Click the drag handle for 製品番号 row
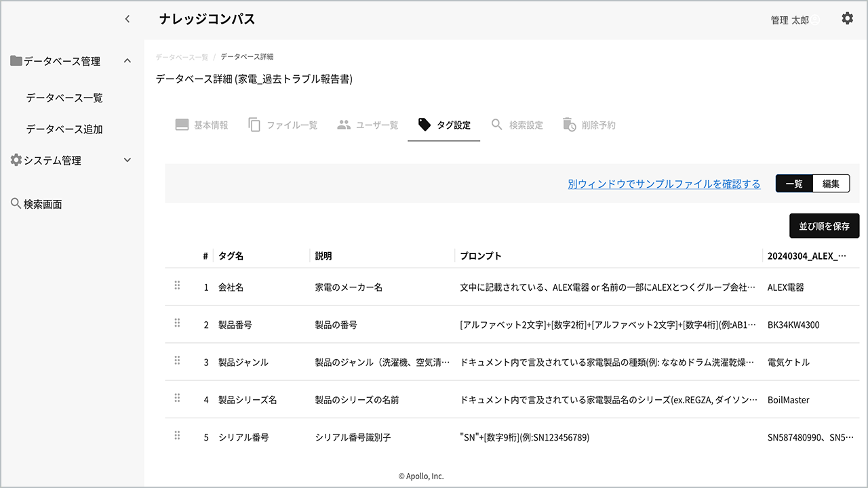The image size is (868, 488). (x=177, y=323)
